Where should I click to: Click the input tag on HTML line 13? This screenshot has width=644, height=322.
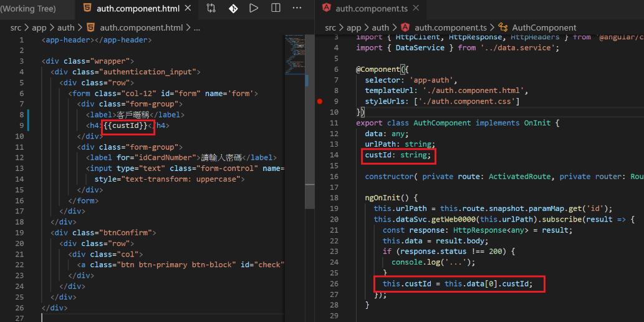(186, 168)
